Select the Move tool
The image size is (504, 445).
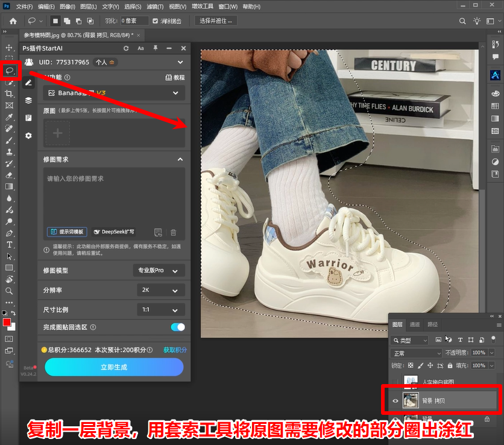point(9,48)
